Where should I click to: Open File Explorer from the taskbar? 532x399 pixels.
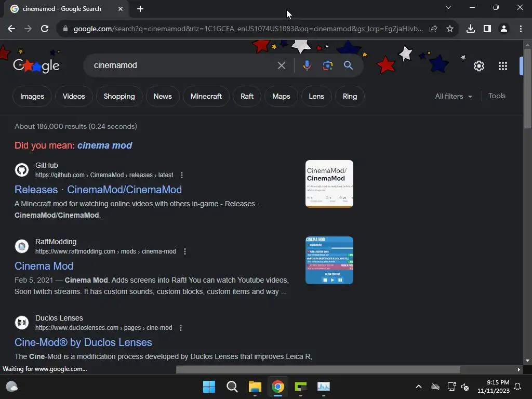click(x=255, y=387)
